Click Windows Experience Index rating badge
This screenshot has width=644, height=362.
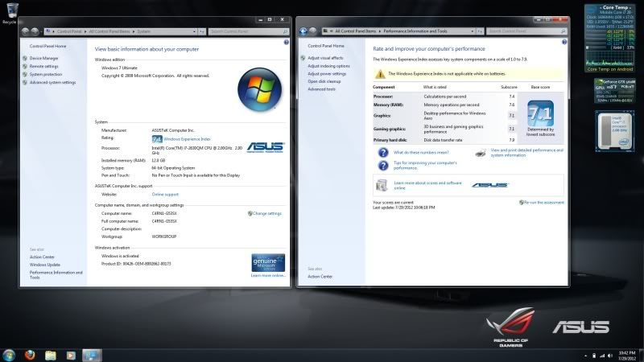157,139
